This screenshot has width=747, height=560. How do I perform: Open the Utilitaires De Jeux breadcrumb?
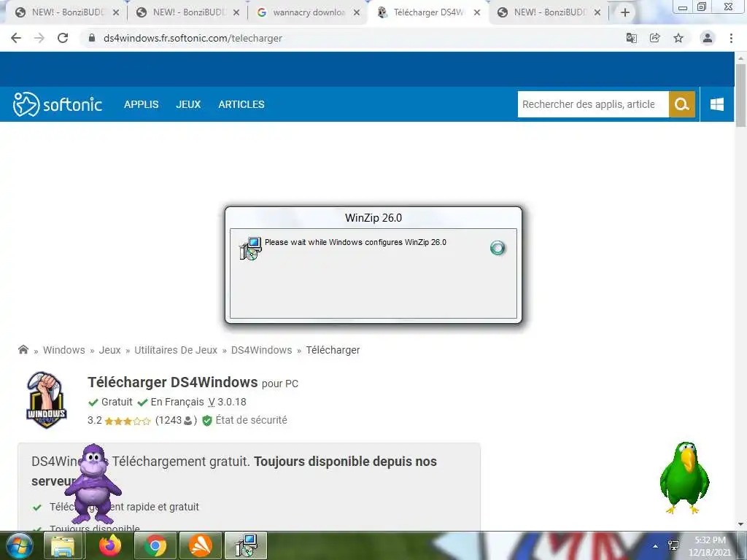coord(176,350)
